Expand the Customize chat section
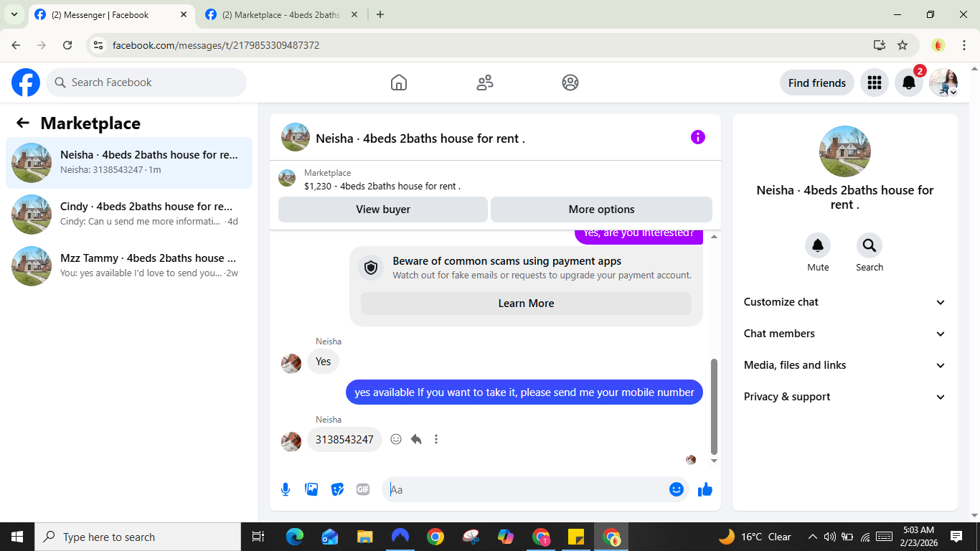This screenshot has height=551, width=980. (845, 302)
